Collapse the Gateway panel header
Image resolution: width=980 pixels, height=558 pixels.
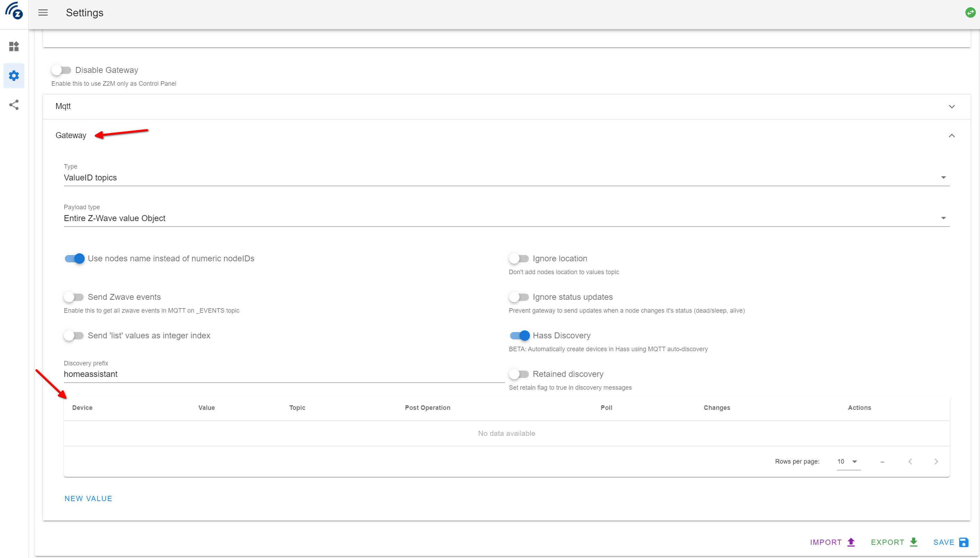click(x=506, y=136)
